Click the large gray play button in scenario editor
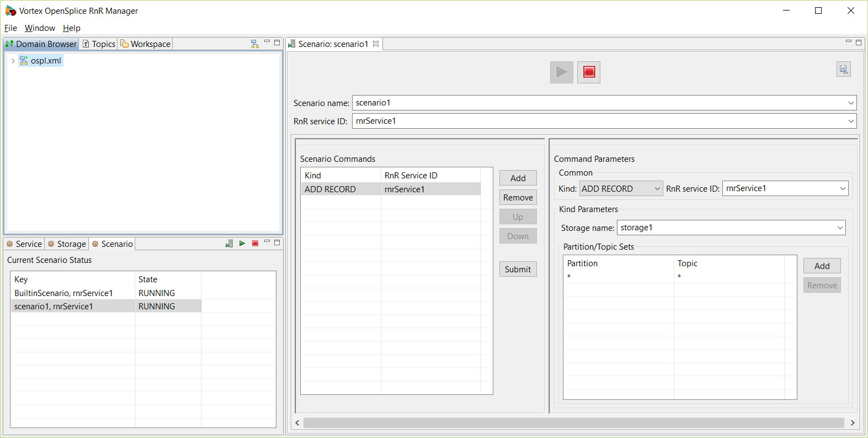This screenshot has width=868, height=438. click(x=562, y=72)
